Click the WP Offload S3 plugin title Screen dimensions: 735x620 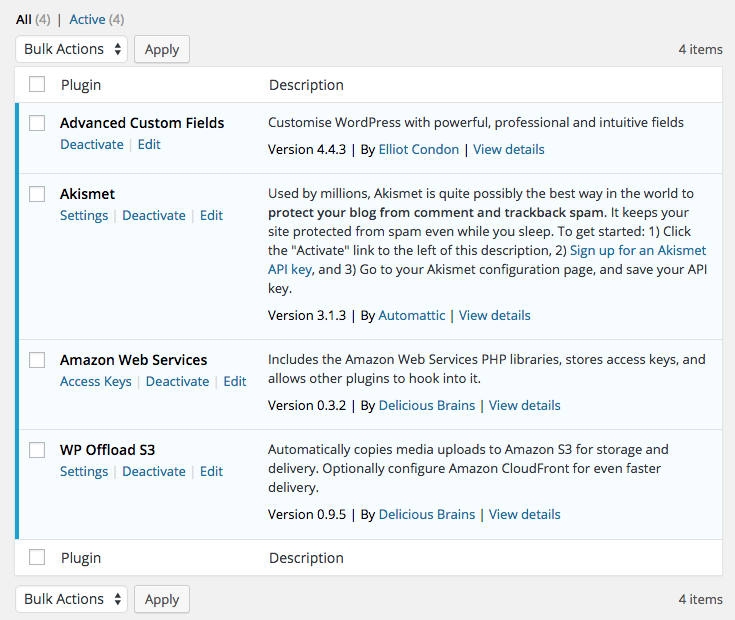point(107,450)
